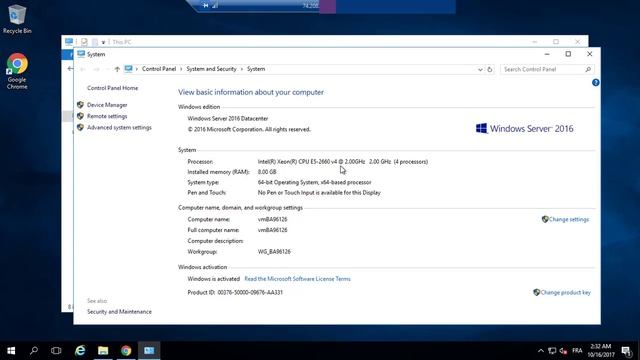Launch Internet Explorer from the taskbar

[x=80, y=351]
